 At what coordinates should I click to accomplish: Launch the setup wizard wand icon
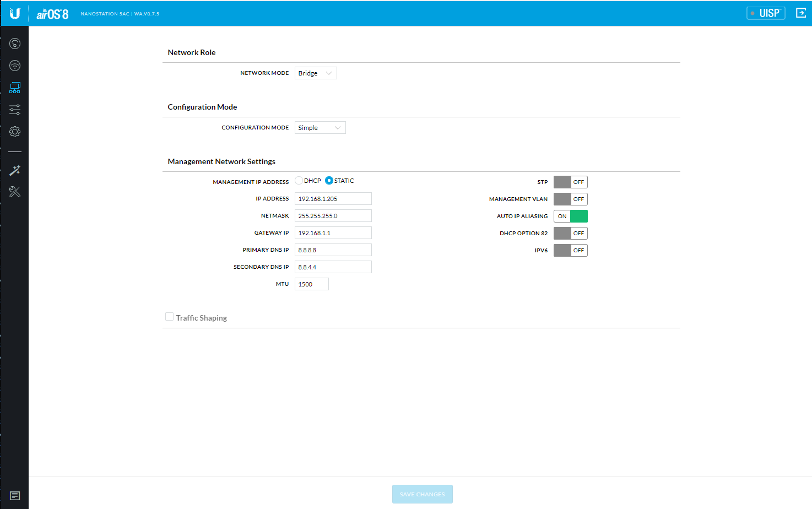pyautogui.click(x=15, y=170)
